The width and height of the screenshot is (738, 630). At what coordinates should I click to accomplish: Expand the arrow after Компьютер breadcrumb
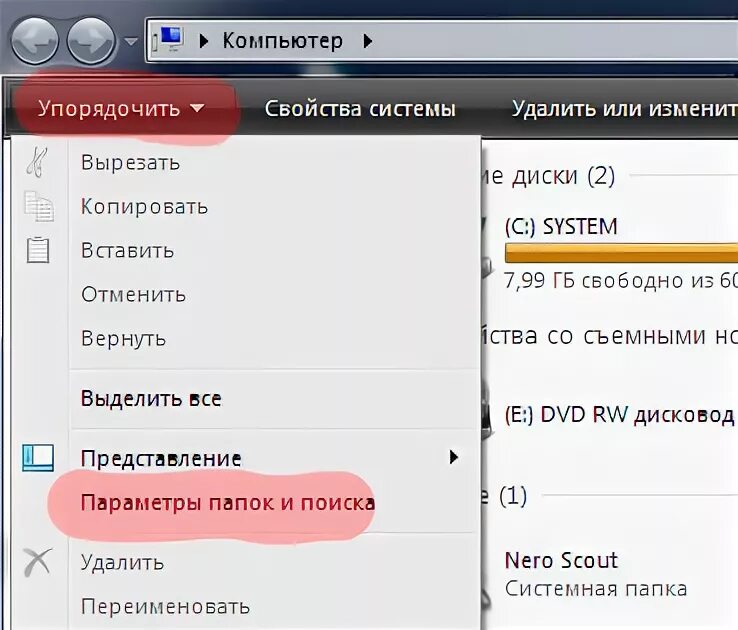[x=368, y=41]
